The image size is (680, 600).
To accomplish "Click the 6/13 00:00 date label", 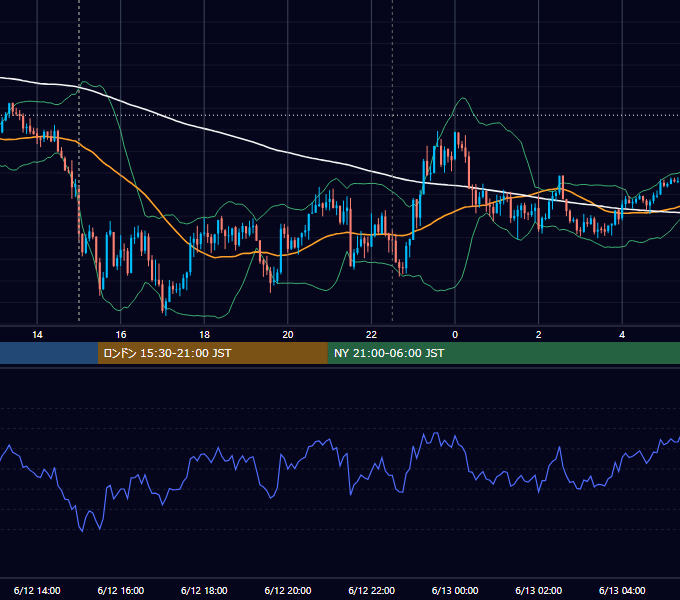I will pos(455,590).
